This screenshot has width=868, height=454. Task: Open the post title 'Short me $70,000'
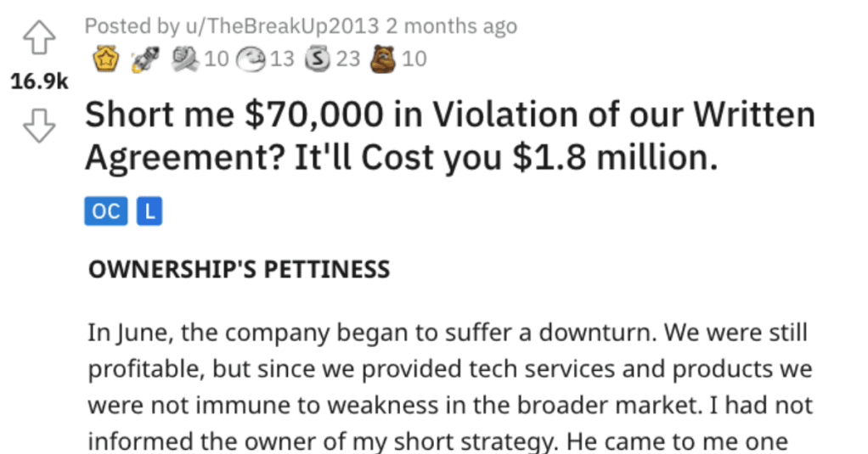point(450,136)
